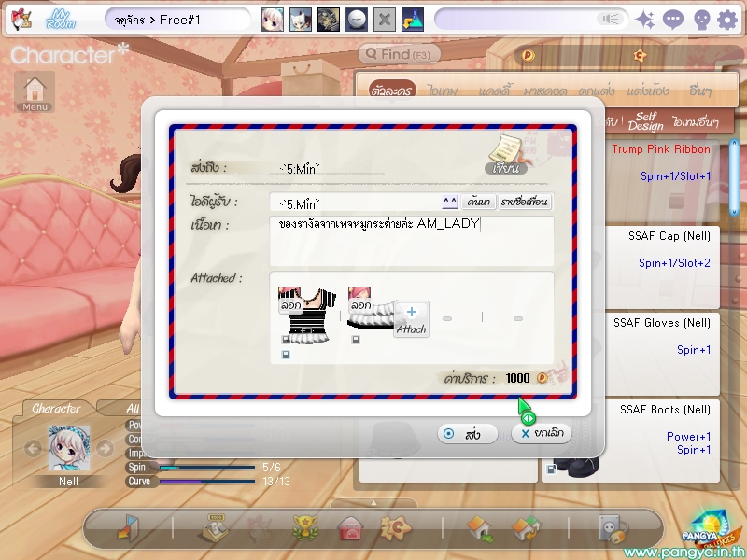Click the plus Attach button

(411, 319)
